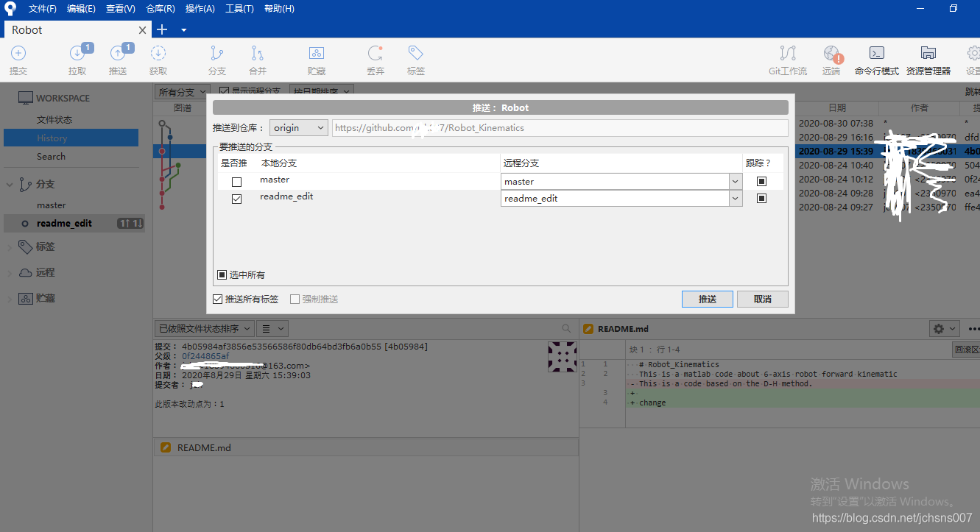Open Terminal (命令行模式) icon
980x532 pixels.
click(x=877, y=53)
